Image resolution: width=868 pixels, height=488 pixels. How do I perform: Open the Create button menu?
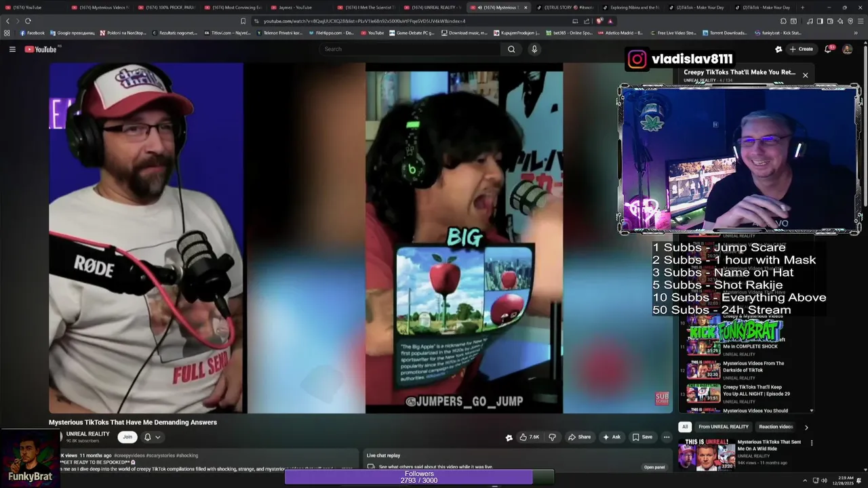[801, 49]
